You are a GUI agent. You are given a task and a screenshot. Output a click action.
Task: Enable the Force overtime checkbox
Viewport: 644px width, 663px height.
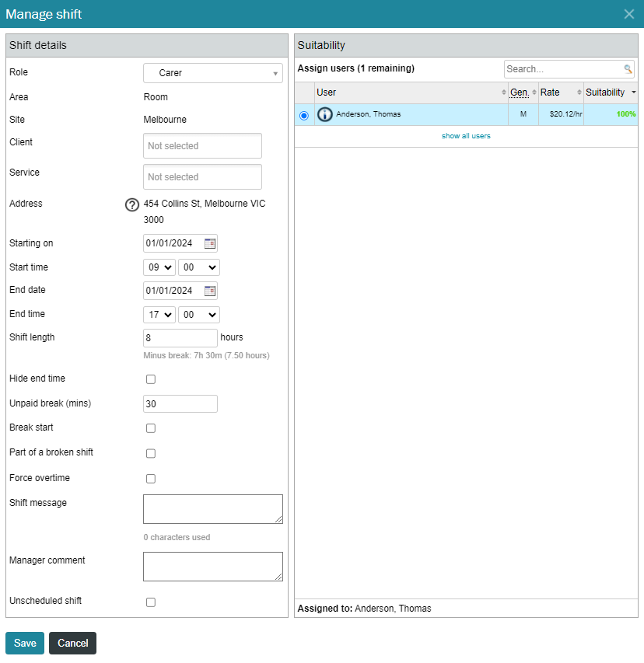(x=151, y=479)
